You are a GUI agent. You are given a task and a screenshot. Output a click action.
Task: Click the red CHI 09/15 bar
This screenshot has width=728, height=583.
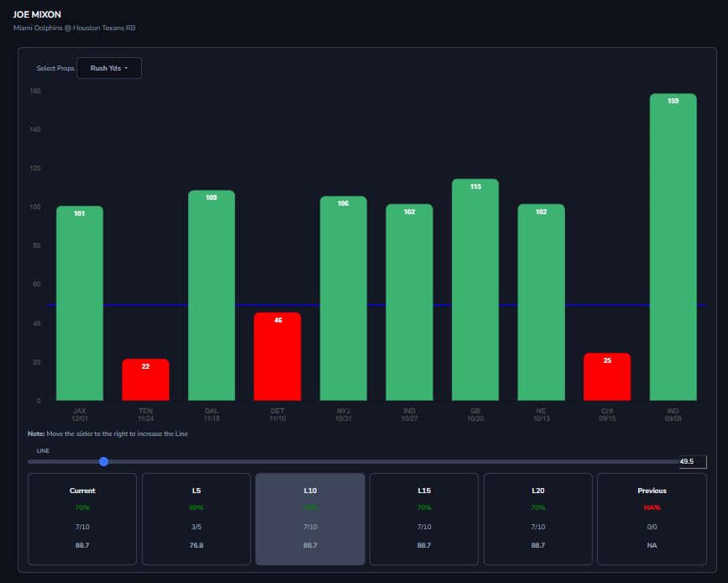[x=607, y=376]
